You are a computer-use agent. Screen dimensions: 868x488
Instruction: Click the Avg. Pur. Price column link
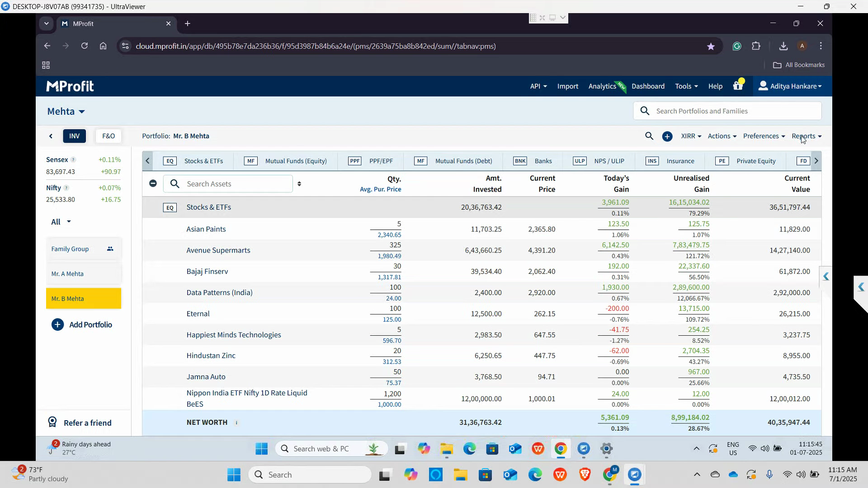click(380, 189)
